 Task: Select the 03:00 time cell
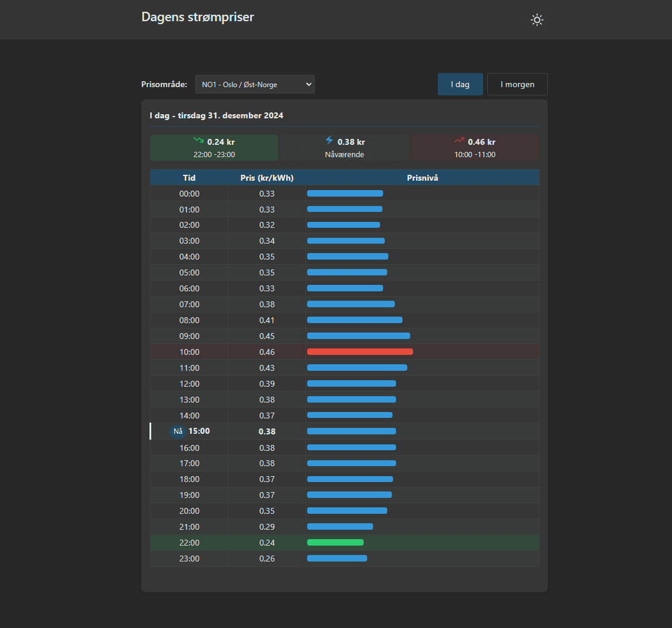(189, 241)
